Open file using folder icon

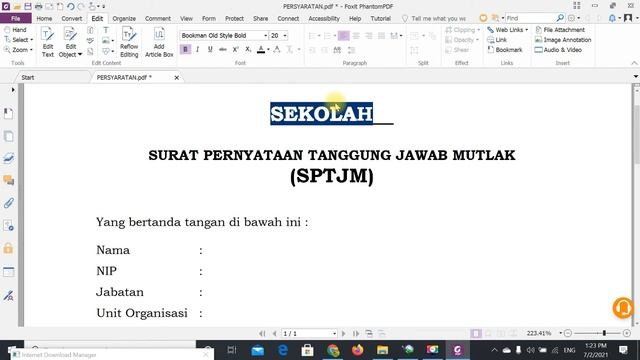(x=17, y=7)
